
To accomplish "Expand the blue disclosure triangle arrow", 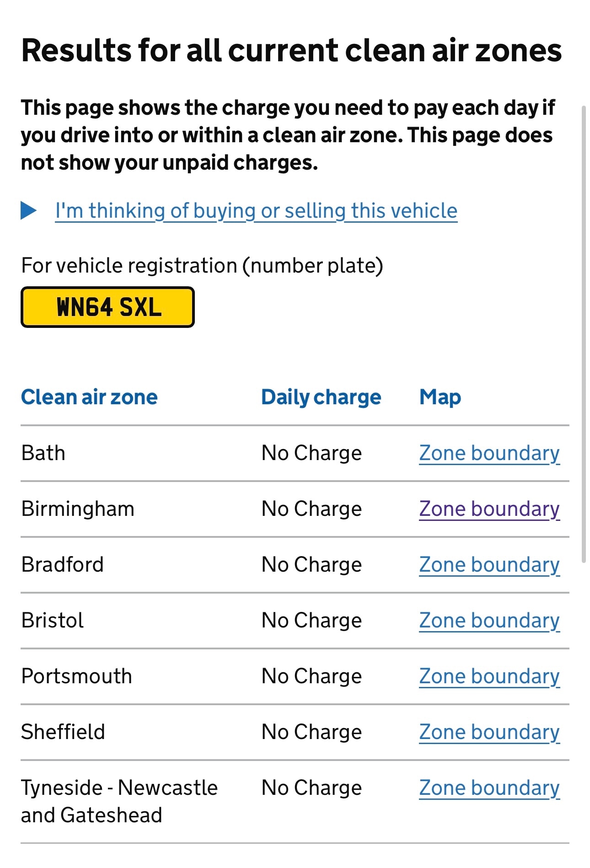I will [28, 211].
